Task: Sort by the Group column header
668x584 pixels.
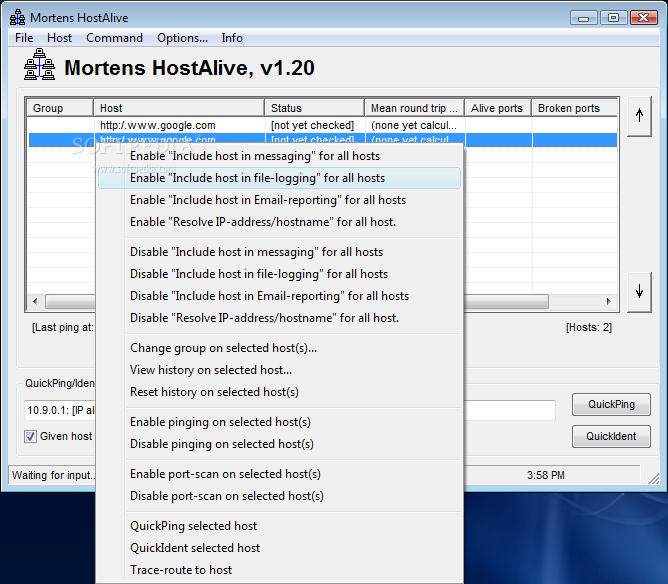Action: click(60, 108)
